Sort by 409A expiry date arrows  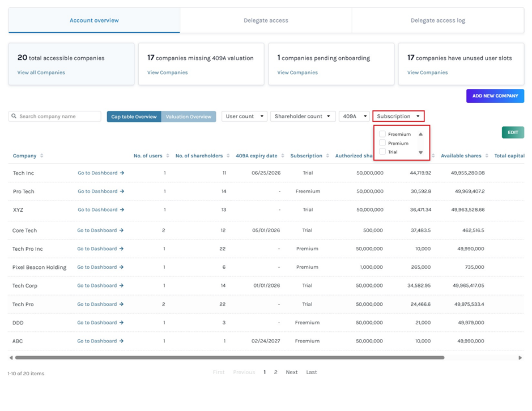click(282, 156)
